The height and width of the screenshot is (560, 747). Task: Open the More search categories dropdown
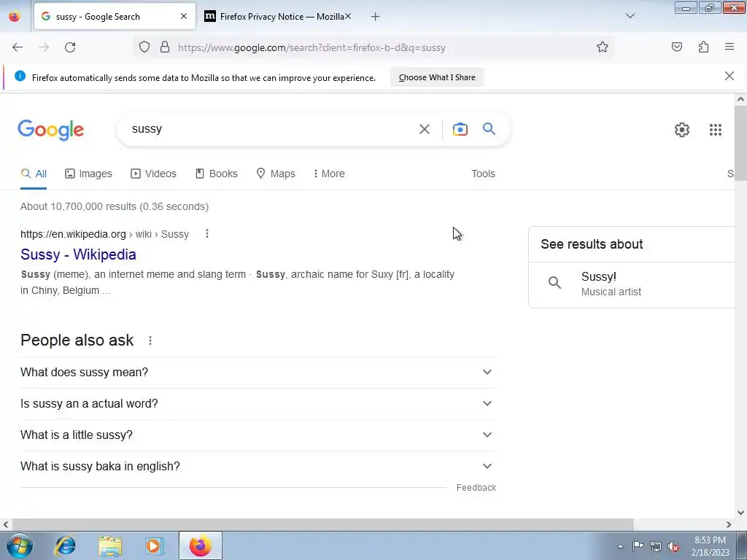pos(329,174)
